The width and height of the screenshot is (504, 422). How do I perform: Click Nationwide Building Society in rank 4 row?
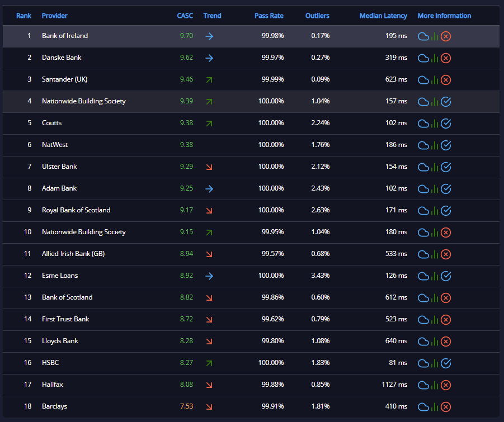click(83, 101)
